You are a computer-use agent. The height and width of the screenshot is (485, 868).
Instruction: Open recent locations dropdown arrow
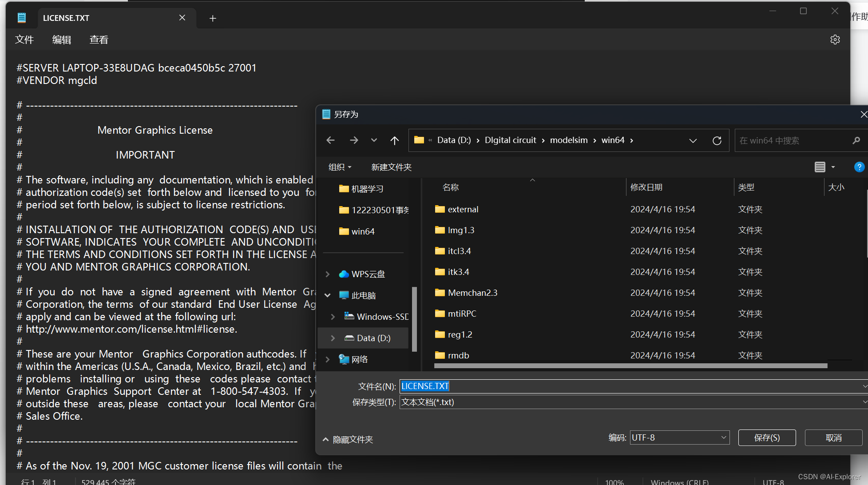pyautogui.click(x=374, y=140)
